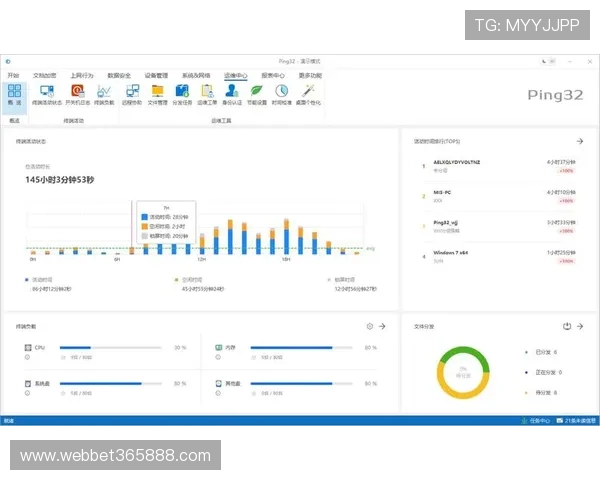600x480 pixels.
Task: Expand the 终端负载 panel with arrow
Action: point(382,326)
